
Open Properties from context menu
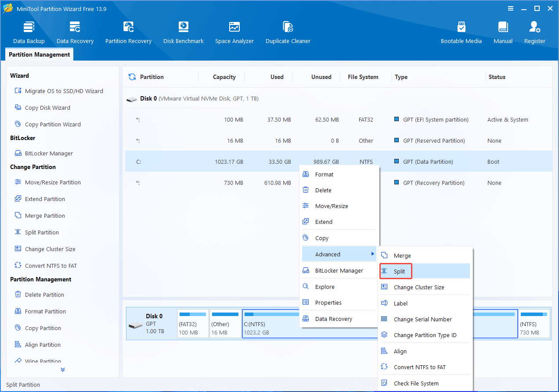339,302
